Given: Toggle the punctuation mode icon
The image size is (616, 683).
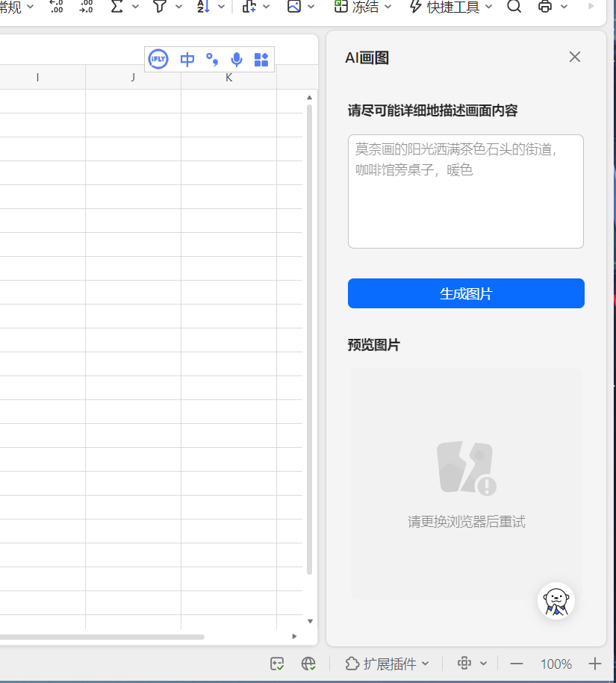Looking at the screenshot, I should click(x=212, y=59).
